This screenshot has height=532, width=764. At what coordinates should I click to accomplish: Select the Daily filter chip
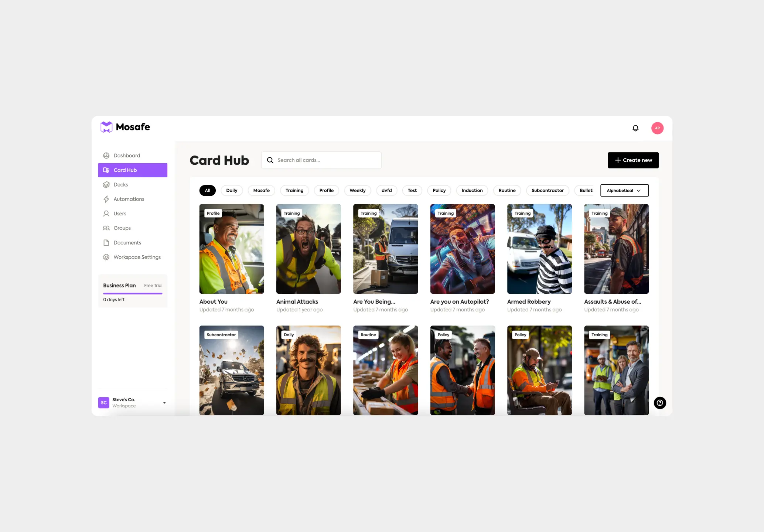232,191
